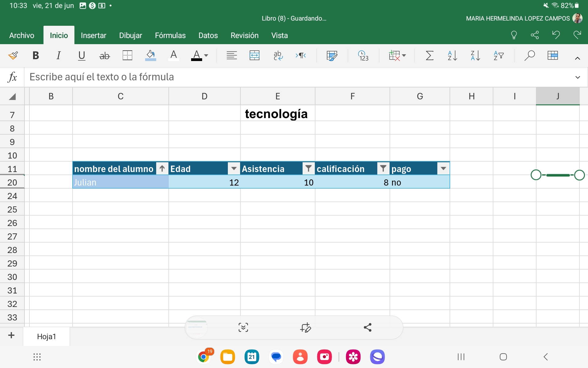Select the Hoja1 sheet tab

point(46,336)
